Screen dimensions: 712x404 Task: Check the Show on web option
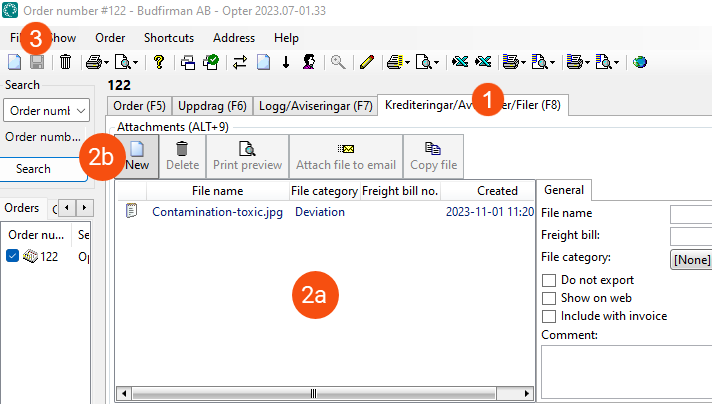pyautogui.click(x=548, y=298)
